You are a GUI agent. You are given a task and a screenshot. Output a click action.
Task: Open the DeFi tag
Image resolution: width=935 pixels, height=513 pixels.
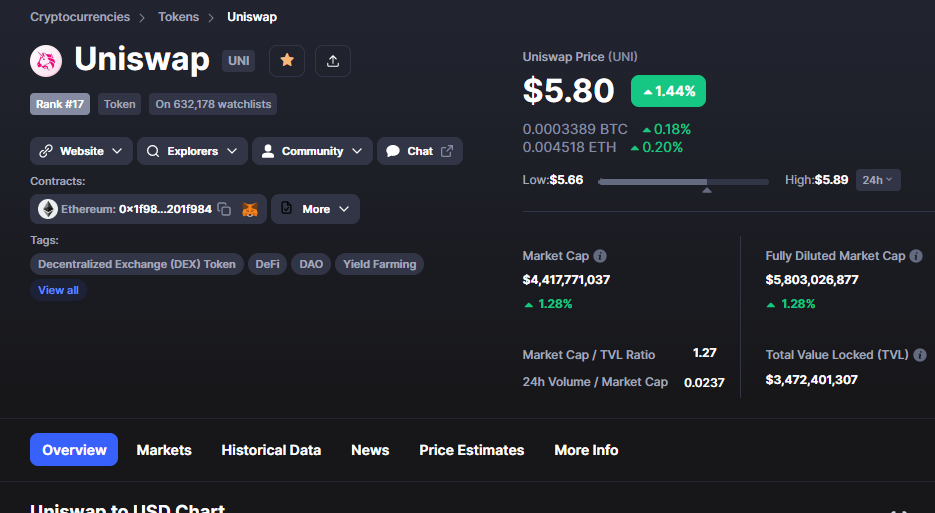(267, 264)
